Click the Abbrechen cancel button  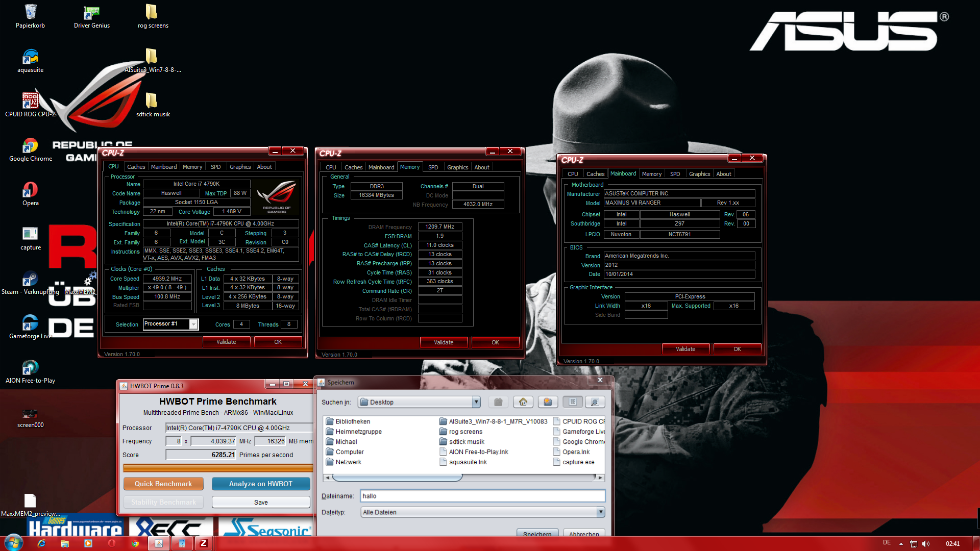pyautogui.click(x=584, y=532)
